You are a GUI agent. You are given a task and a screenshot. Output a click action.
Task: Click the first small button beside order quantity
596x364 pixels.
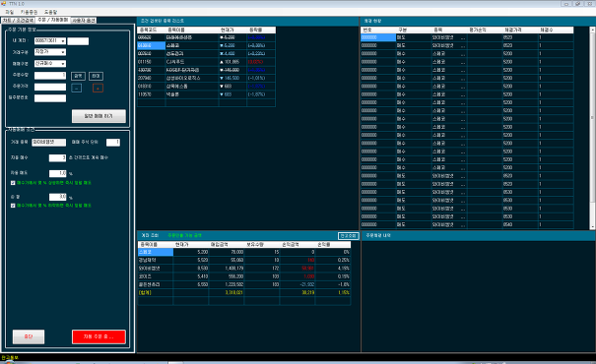pos(78,76)
